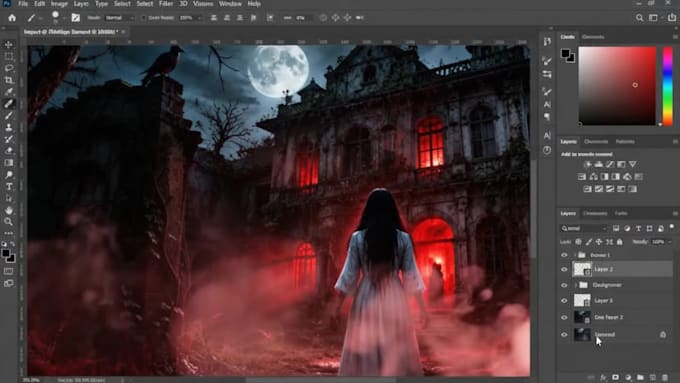
Task: Open the 100% value dropdown in options bar
Action: [x=190, y=18]
